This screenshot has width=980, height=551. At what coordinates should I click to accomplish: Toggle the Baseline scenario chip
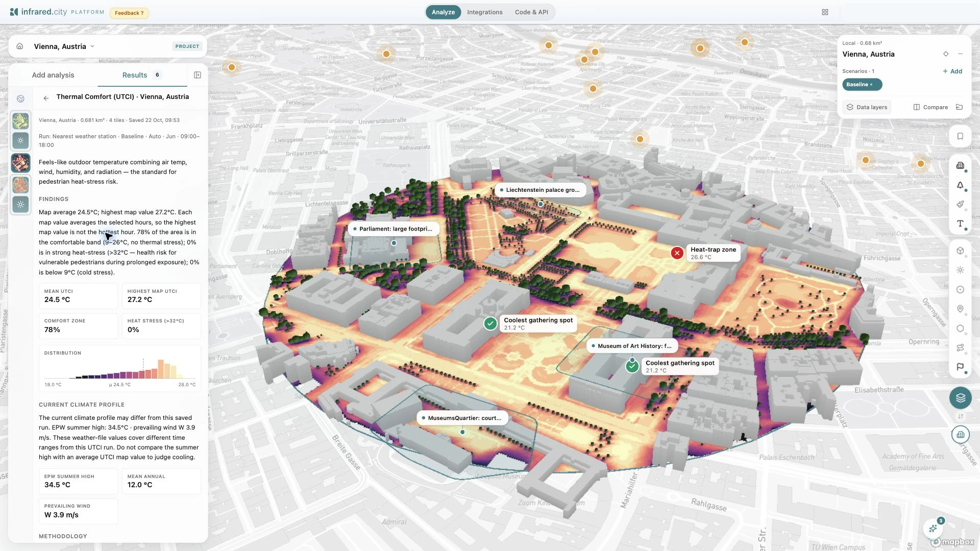click(x=862, y=85)
